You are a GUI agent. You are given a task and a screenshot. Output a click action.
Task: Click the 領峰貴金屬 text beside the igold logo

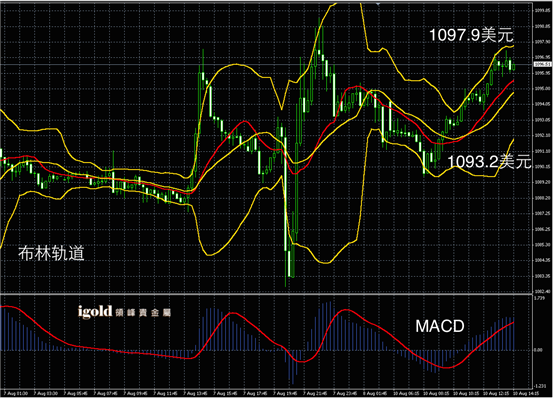(143, 313)
